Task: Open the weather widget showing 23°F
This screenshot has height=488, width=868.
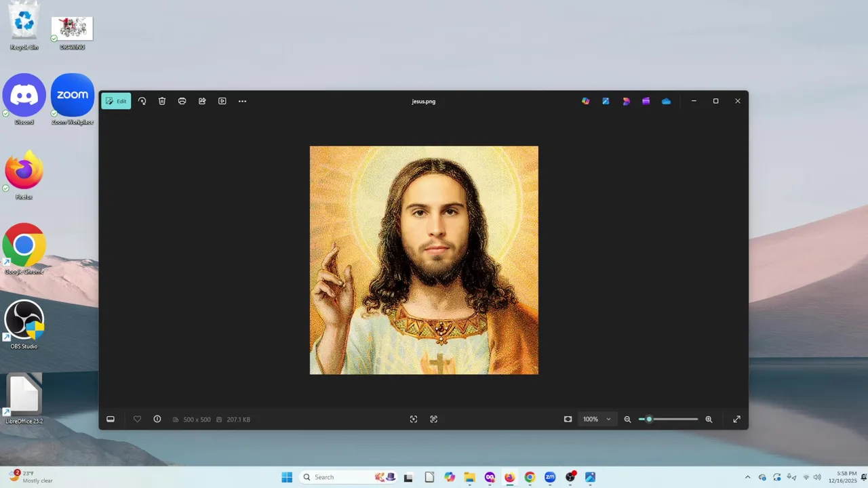Action: coord(31,477)
